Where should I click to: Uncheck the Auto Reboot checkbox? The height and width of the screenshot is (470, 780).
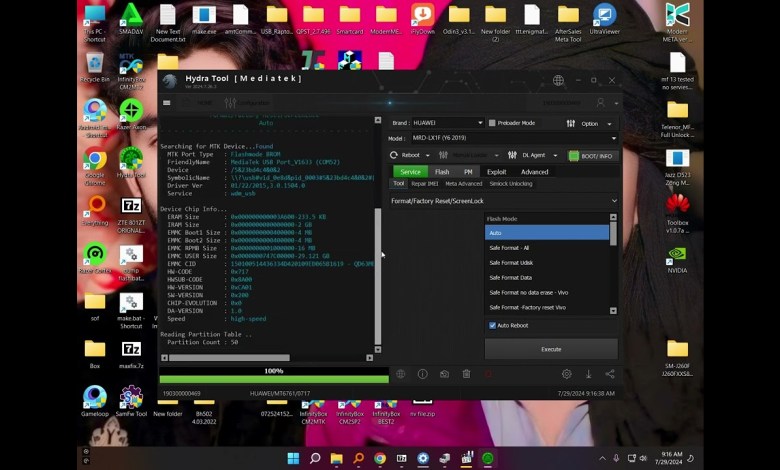(492, 325)
